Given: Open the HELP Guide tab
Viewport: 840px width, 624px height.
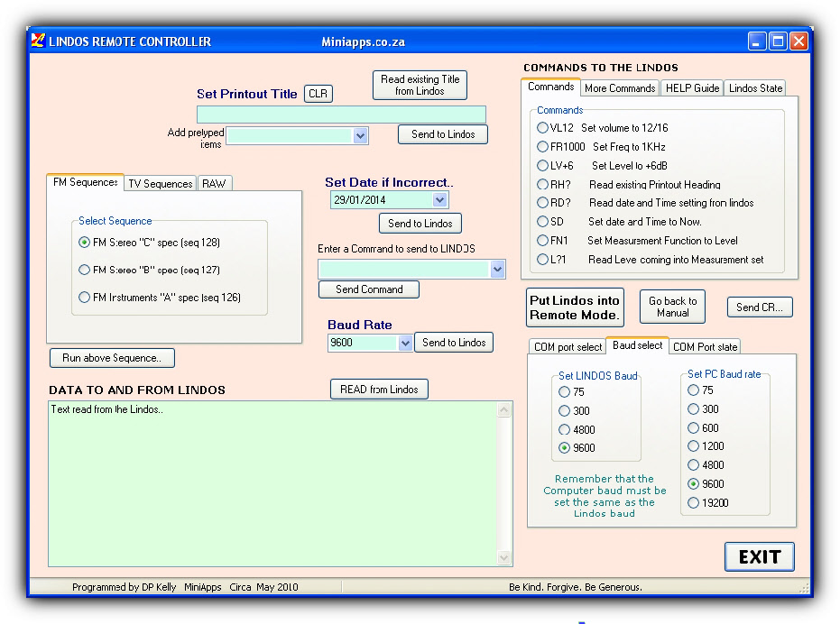Looking at the screenshot, I should pyautogui.click(x=692, y=87).
